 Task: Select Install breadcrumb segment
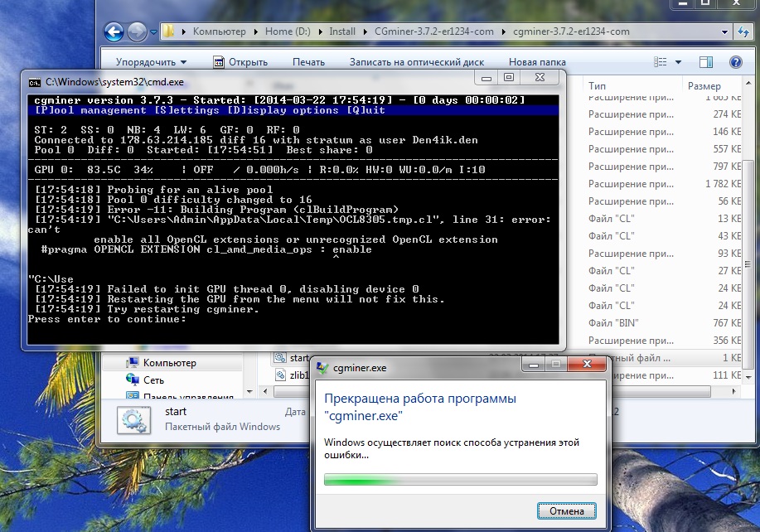tap(342, 31)
